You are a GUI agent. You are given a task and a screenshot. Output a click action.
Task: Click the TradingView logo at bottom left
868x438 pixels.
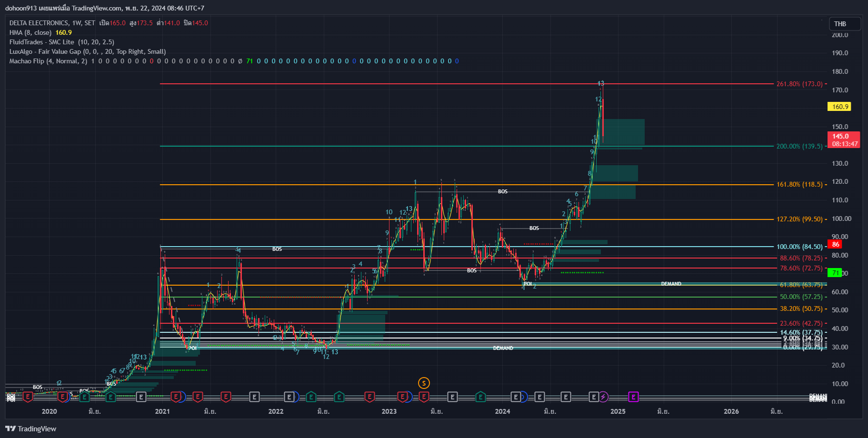[x=31, y=428]
